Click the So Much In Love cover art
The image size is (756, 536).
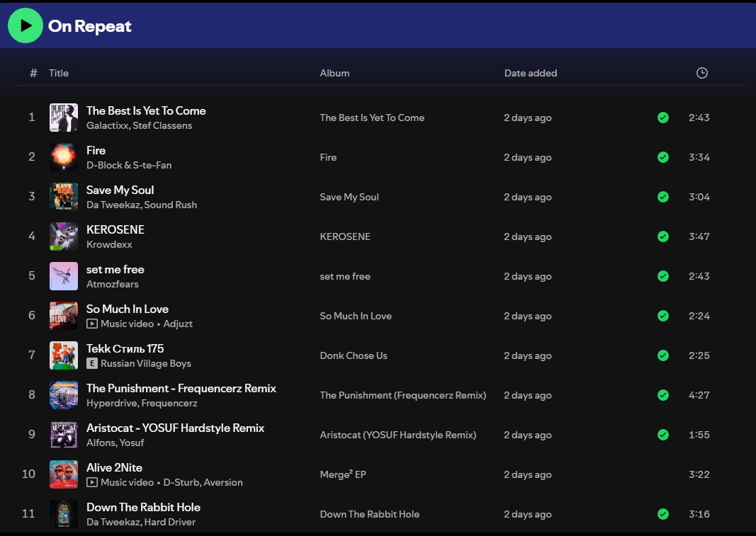(64, 316)
